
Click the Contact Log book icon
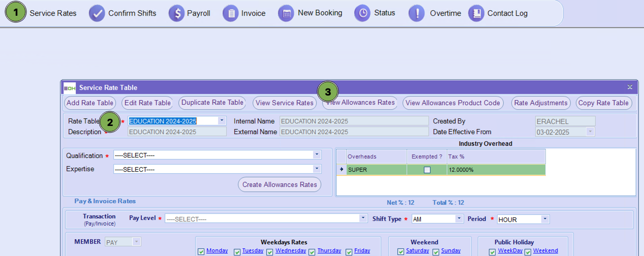coord(476,14)
